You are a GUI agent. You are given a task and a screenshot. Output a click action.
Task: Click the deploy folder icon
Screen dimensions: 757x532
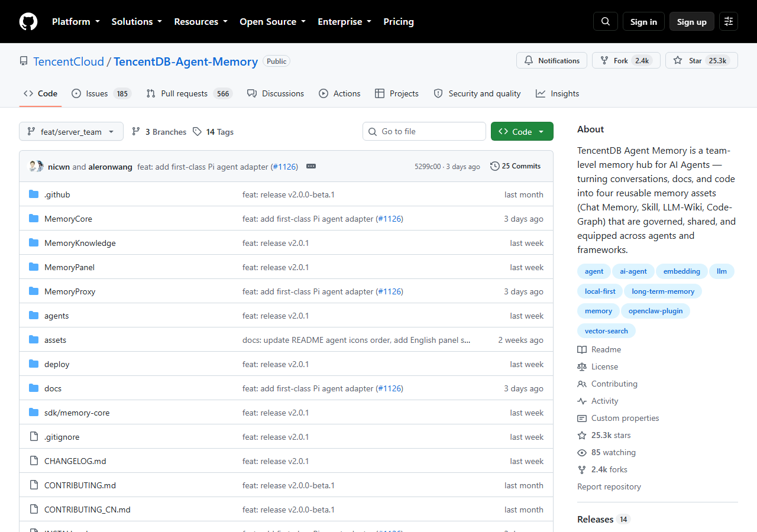point(34,364)
